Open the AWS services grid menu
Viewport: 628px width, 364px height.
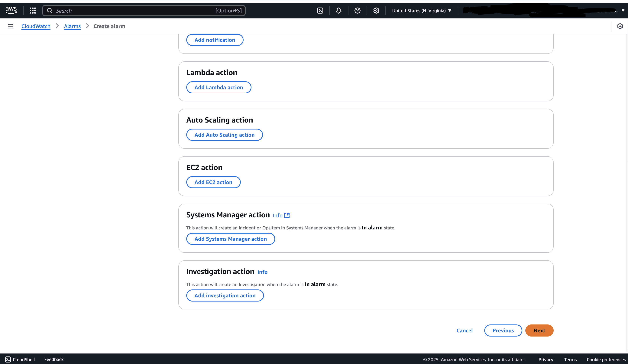click(33, 11)
